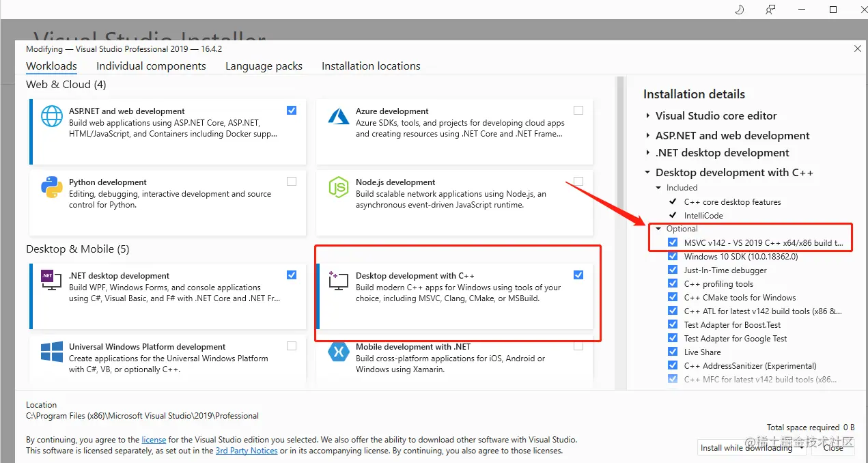Screen dimensions: 868x463
Task: Check Universal Windows Platform development checkbox
Action: point(292,346)
